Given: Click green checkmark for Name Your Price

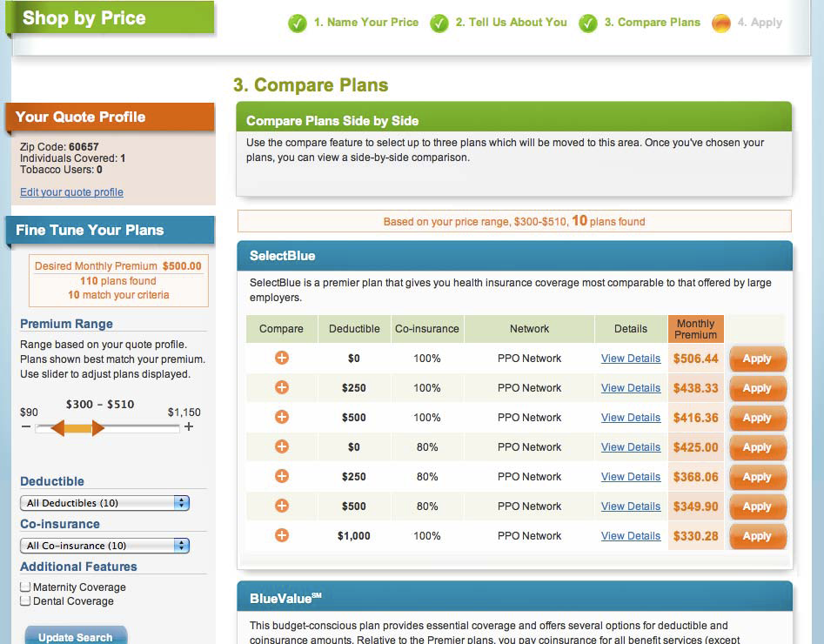Looking at the screenshot, I should (x=298, y=23).
